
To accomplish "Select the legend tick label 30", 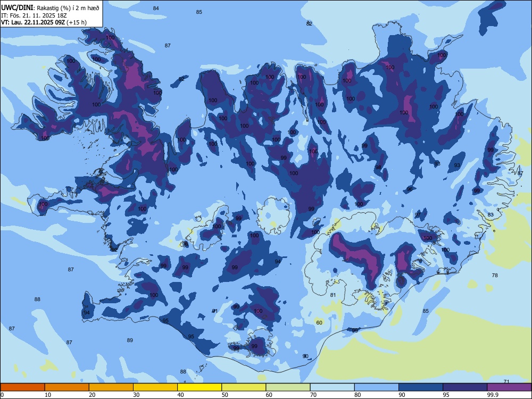I will 136,395.
